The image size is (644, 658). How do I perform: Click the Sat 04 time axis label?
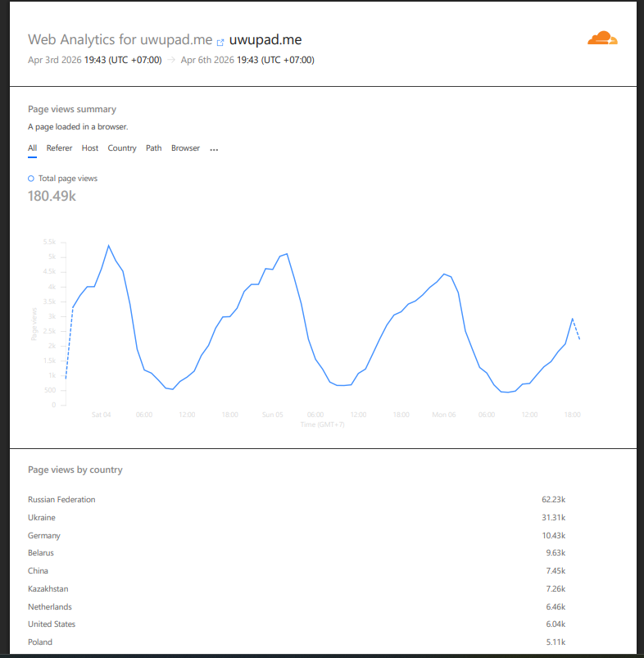pos(102,415)
